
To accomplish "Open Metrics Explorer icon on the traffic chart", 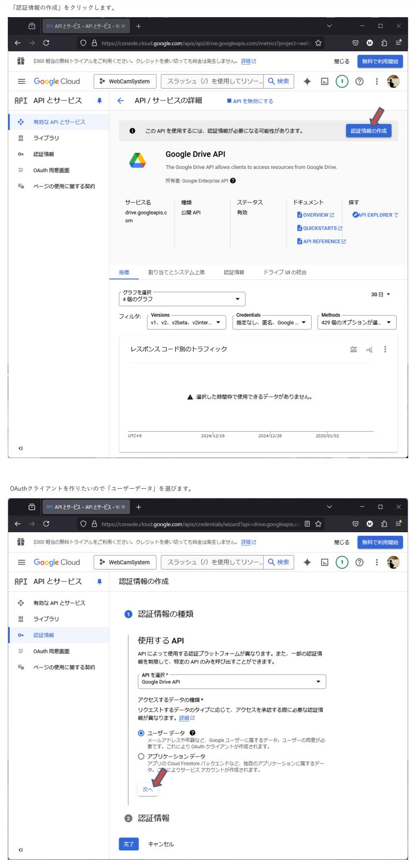I will point(369,349).
